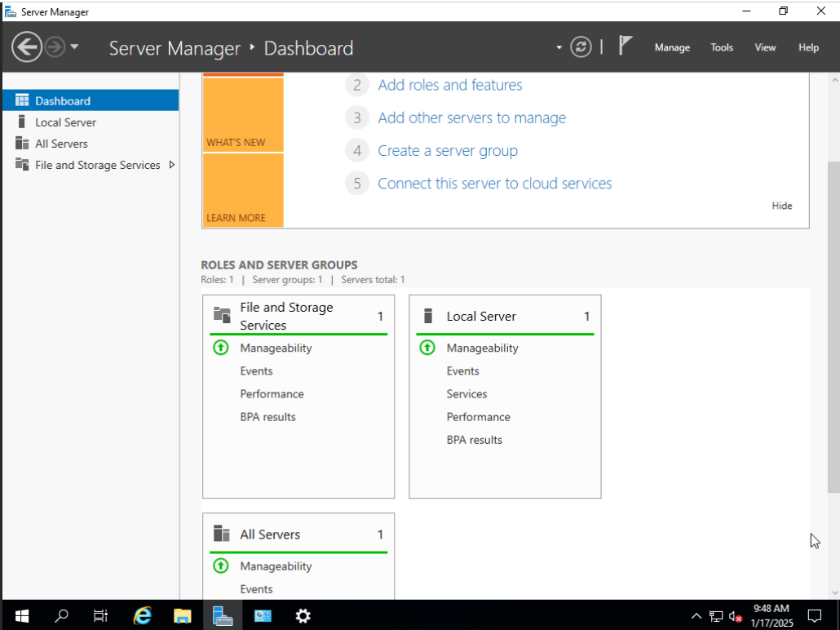Click File and Storage Services tile icon
This screenshot has height=630, width=840.
[222, 314]
